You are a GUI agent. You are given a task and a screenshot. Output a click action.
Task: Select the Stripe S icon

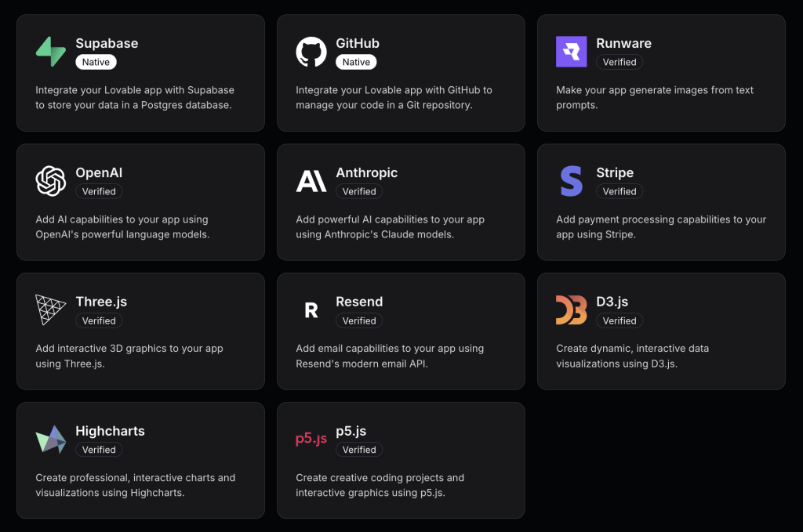tap(570, 180)
